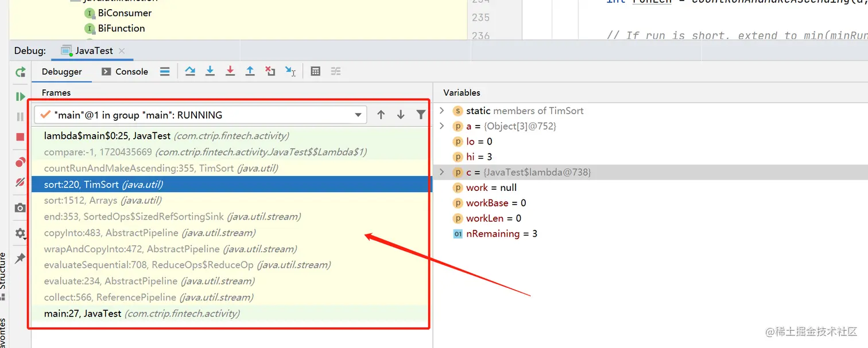Select frame end:353, SortedOps$SizedRefSortingSink
Image resolution: width=868 pixels, height=348 pixels.
pos(230,216)
